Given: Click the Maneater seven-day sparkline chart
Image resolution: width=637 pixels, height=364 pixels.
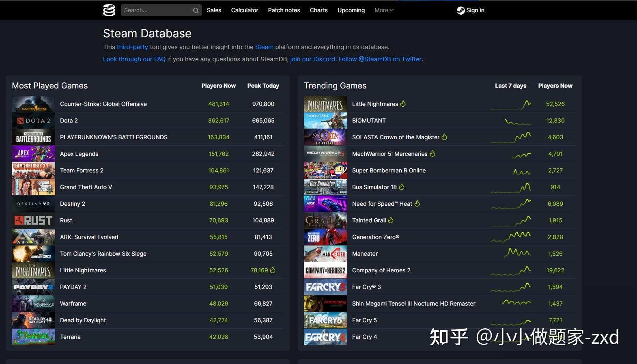Looking at the screenshot, I should click(517, 253).
